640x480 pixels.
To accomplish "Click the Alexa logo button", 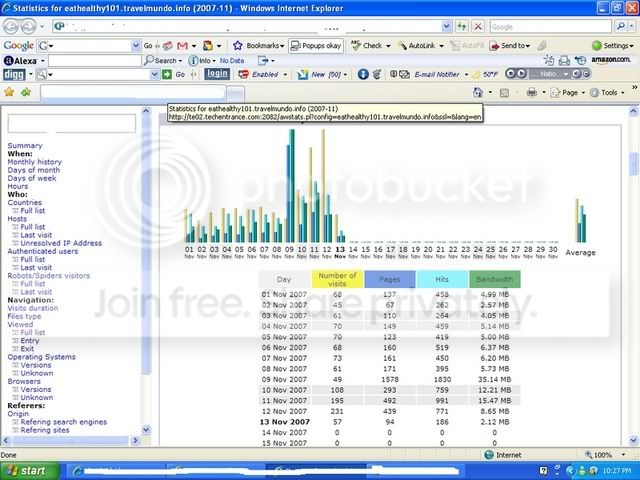I will [20, 61].
